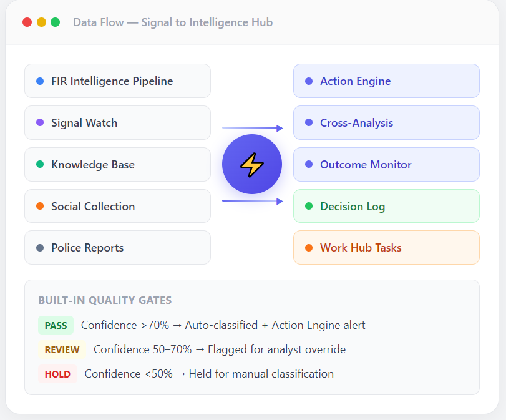506x420 pixels.
Task: Click the central lightning bolt hub icon
Action: (251, 164)
